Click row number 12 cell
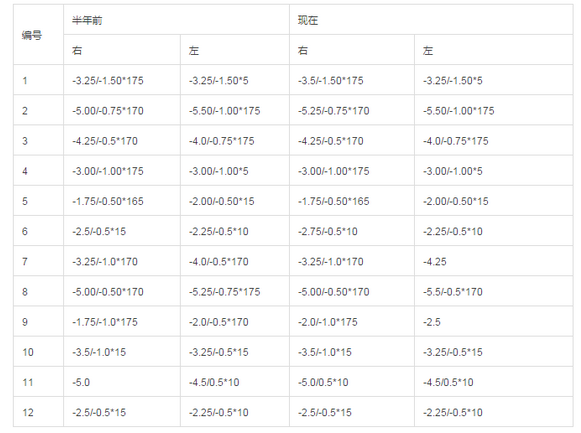Viewport: 581px width, 433px height. (38, 412)
